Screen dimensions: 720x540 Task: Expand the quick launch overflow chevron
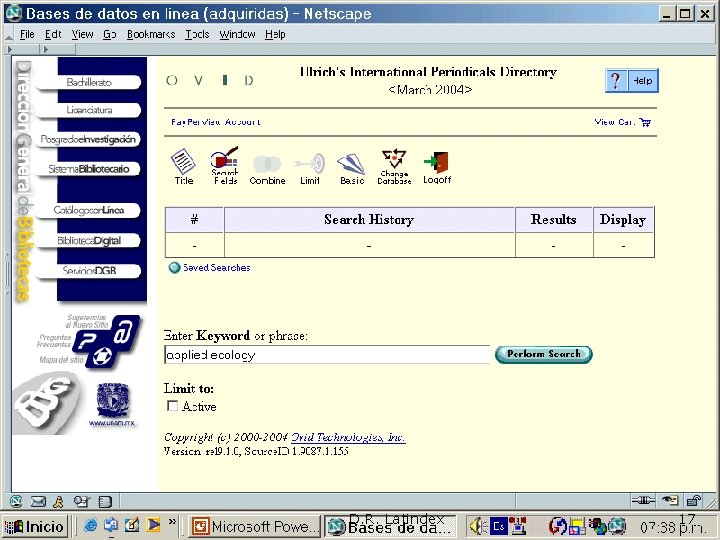click(x=172, y=521)
